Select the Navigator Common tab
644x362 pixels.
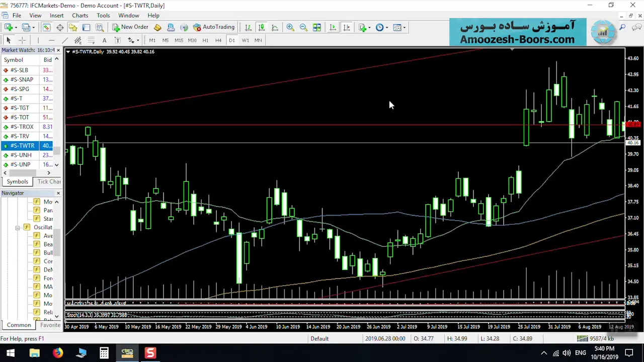[x=19, y=325]
